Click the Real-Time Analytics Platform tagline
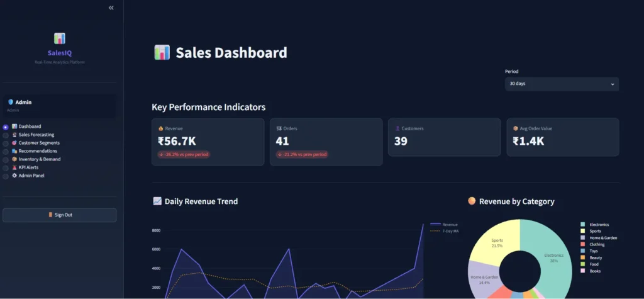The image size is (644, 299). [60, 62]
